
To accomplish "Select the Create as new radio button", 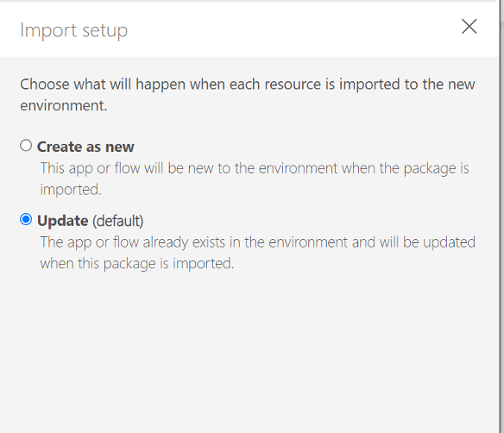I will point(26,146).
